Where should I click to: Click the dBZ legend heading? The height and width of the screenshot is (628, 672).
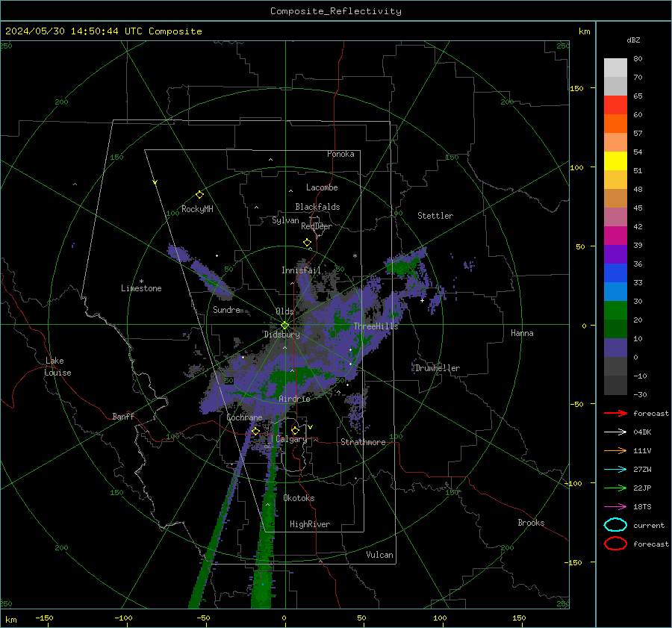click(x=633, y=40)
